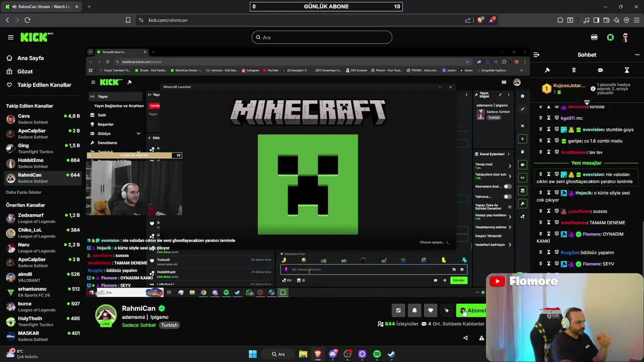Click the theatre mode icon below the stream
Screen dimensions: 644x362
(398, 310)
